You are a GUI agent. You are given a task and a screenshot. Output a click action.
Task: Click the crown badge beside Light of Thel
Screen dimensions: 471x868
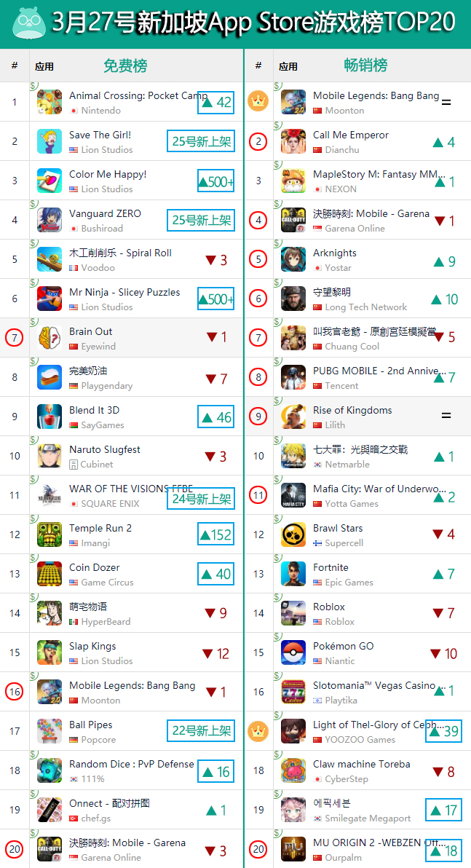pos(258,730)
